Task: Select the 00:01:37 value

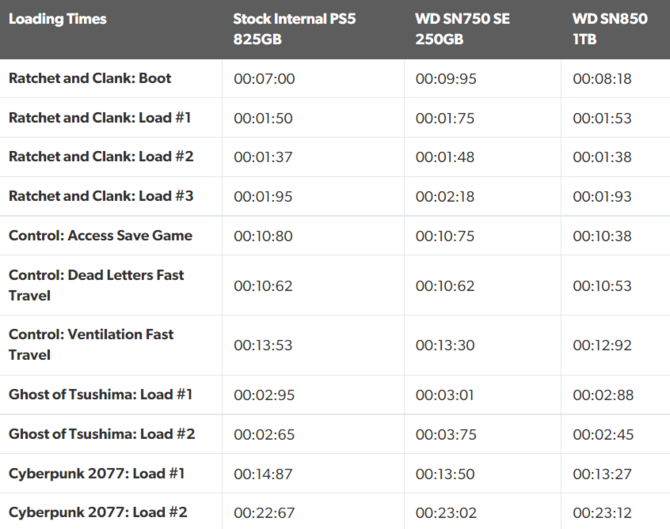Action: click(263, 157)
